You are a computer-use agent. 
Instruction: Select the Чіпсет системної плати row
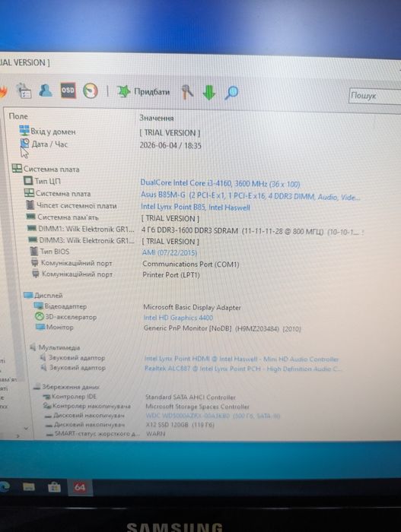click(72, 206)
